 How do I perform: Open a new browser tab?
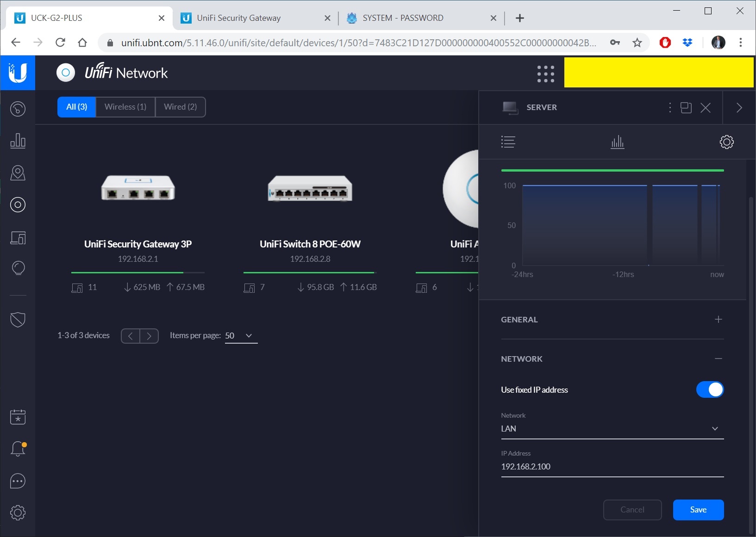[520, 18]
